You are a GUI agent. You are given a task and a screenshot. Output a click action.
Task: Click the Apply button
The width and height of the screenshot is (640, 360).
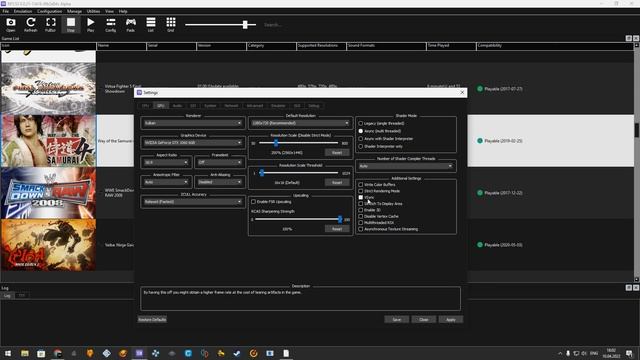451,320
